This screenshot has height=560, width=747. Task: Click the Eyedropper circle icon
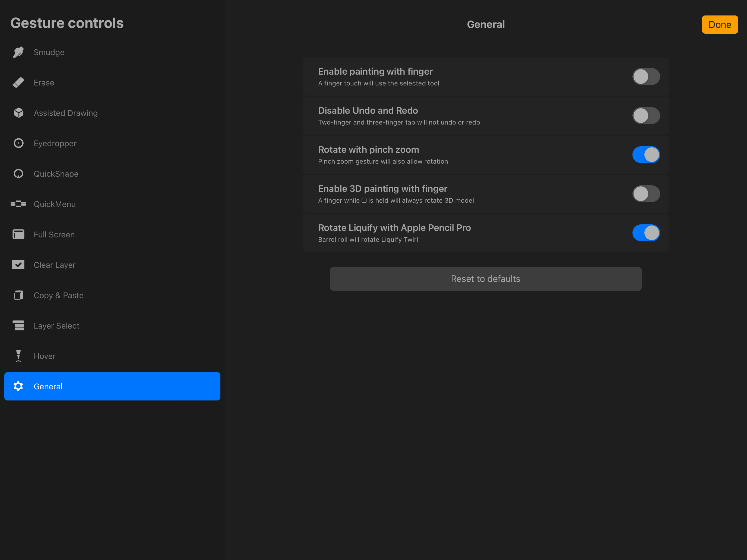tap(18, 143)
